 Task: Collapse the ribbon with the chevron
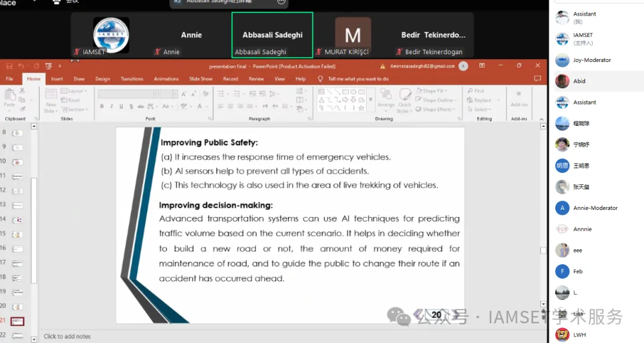[541, 119]
